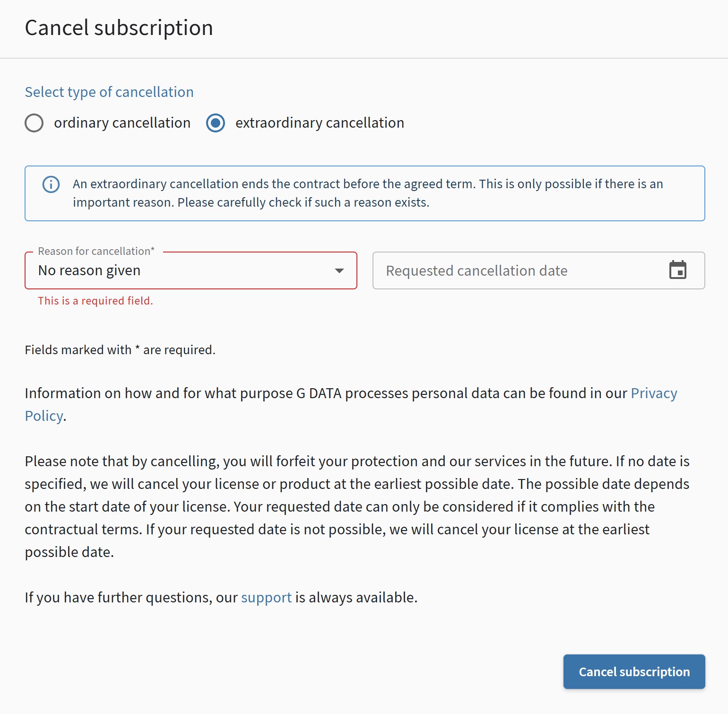Viewport: 728px width, 714px height.
Task: Click the "Reason for cancellation*" field label
Action: click(x=96, y=251)
